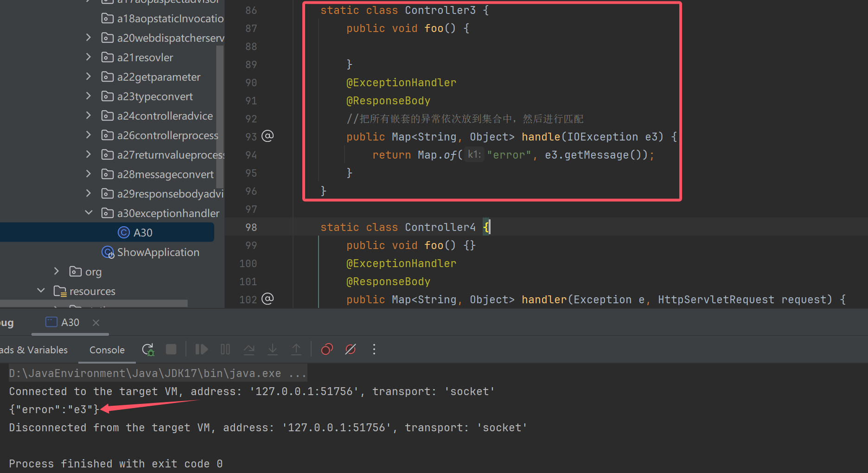Click '@ResponseBody' annotation on line 101
The width and height of the screenshot is (868, 473).
tap(389, 281)
